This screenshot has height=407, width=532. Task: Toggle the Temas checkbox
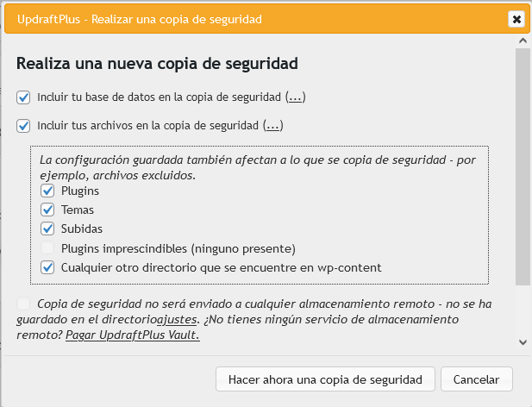click(47, 210)
